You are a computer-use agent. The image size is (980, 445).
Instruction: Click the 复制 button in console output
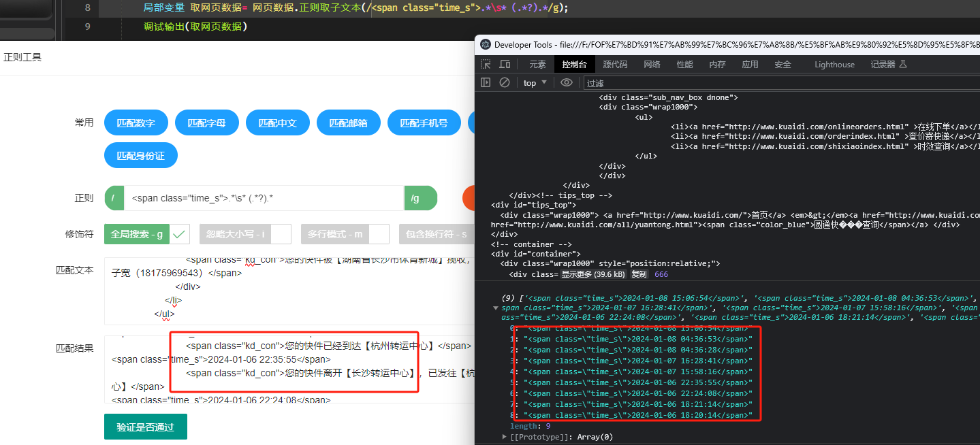[639, 274]
